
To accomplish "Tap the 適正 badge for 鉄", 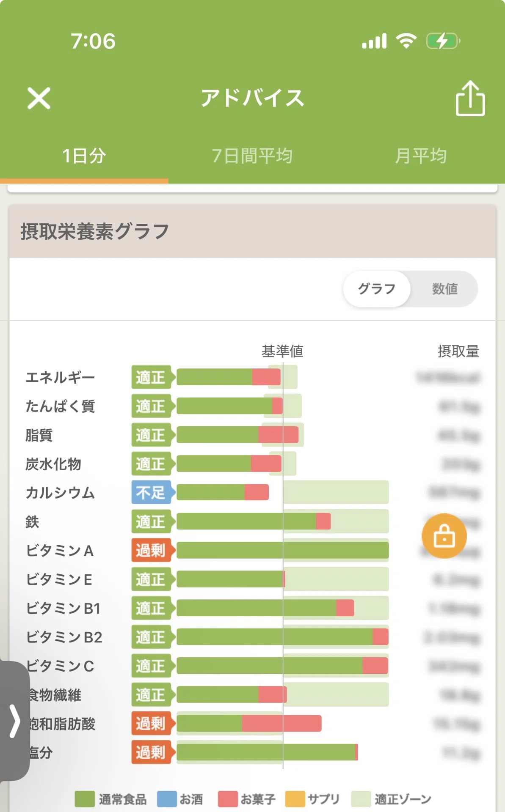I will click(x=151, y=521).
